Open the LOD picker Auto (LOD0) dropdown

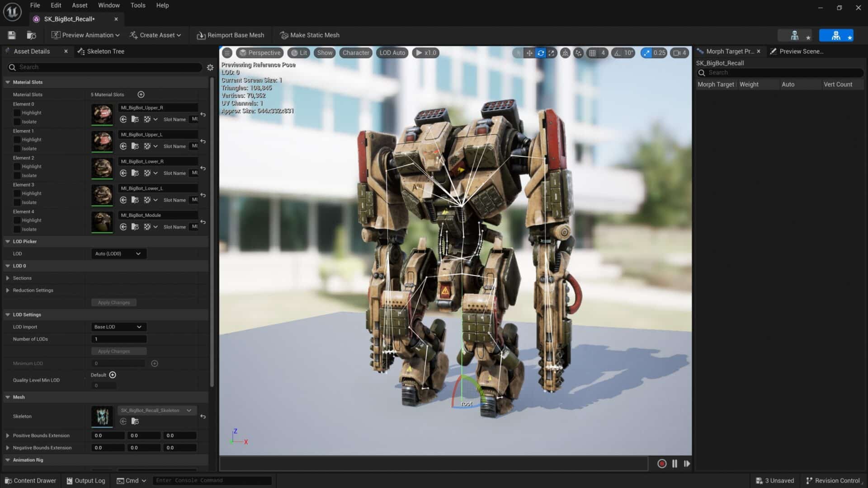coord(118,254)
